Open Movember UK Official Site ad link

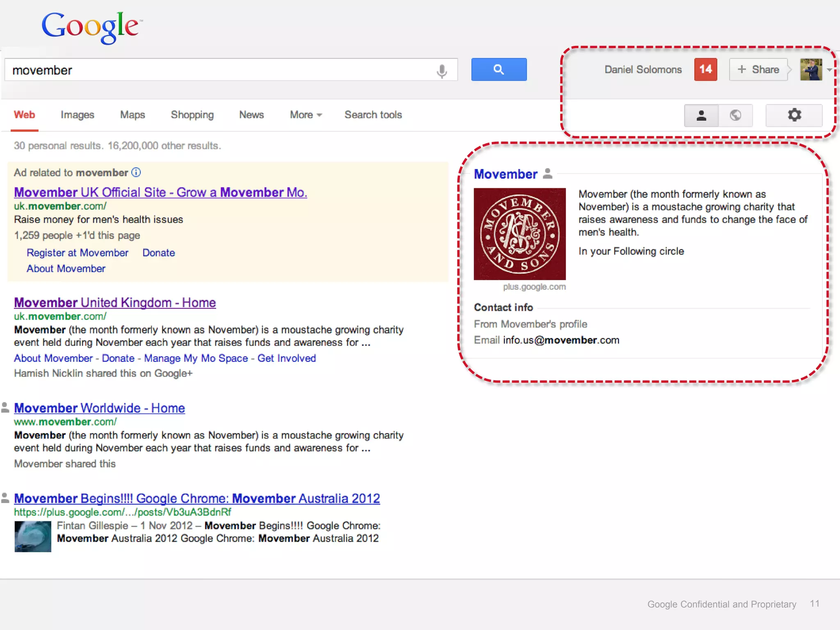160,192
